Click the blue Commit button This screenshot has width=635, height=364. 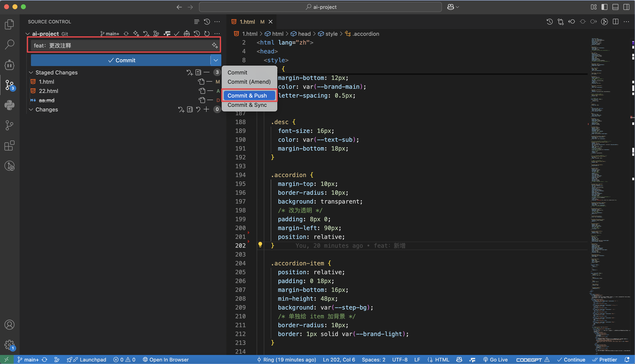(121, 60)
